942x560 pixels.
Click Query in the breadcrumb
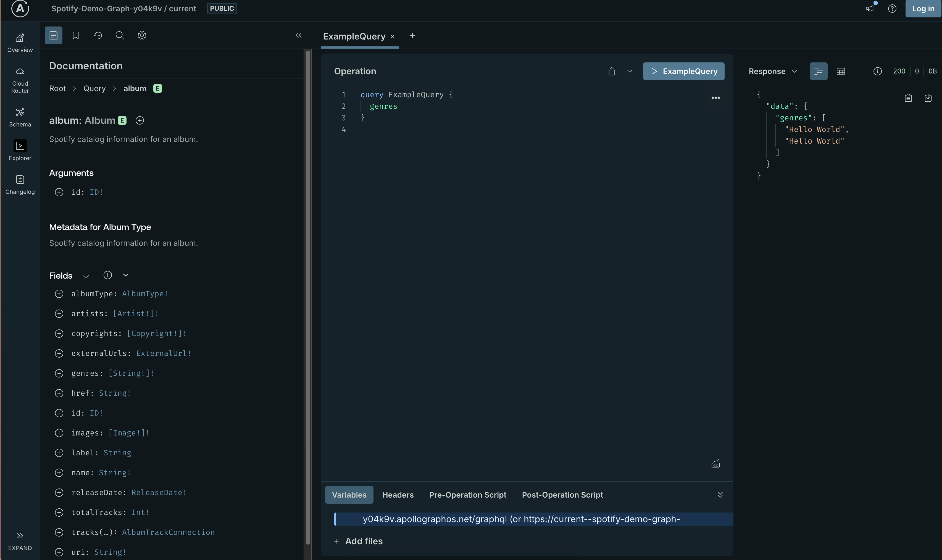click(x=94, y=88)
